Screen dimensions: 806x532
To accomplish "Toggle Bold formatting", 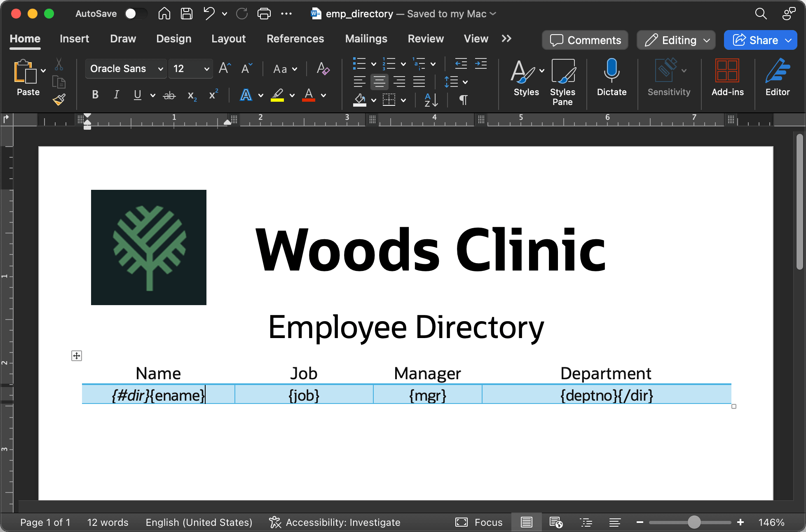I will click(95, 95).
